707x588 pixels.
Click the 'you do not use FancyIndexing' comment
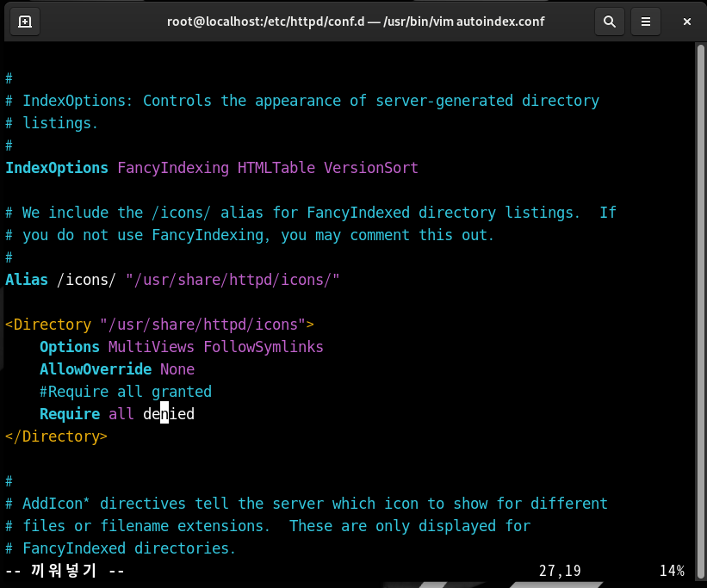coord(250,235)
